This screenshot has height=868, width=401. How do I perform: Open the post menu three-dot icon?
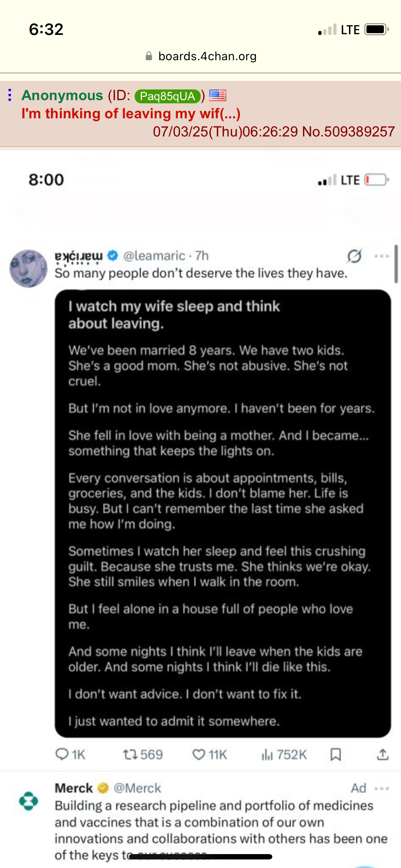10,95
